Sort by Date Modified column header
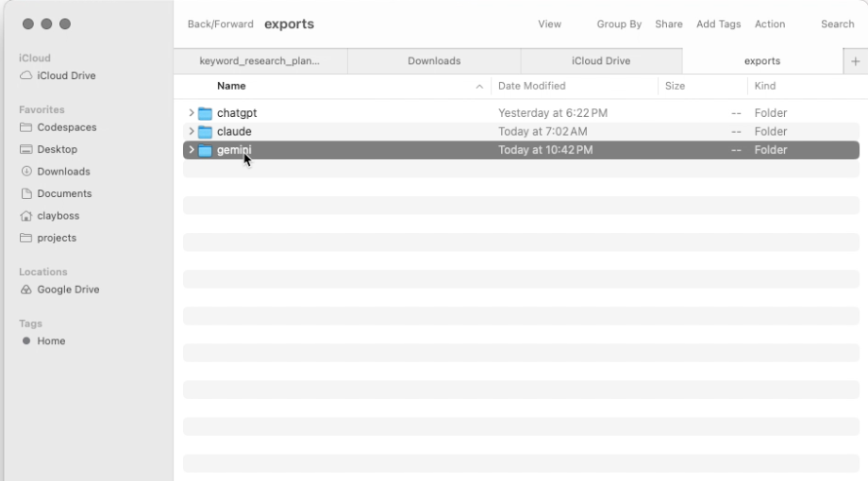This screenshot has height=481, width=868. coord(532,86)
